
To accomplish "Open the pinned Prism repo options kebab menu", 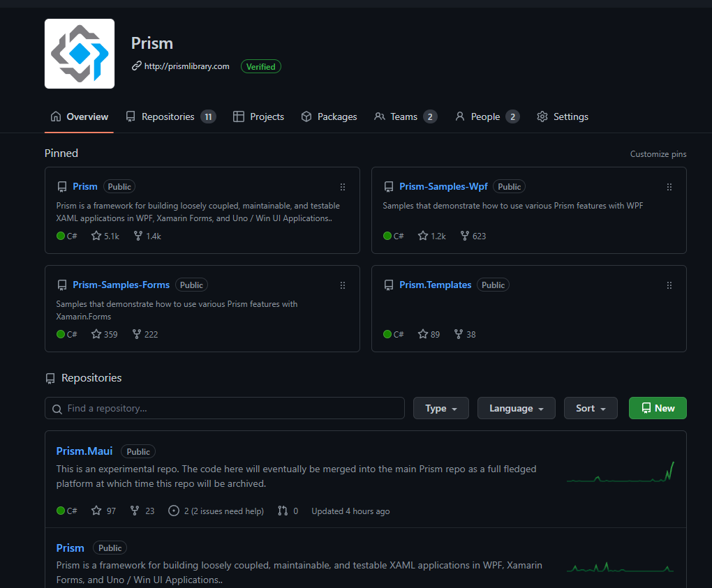I will point(342,187).
